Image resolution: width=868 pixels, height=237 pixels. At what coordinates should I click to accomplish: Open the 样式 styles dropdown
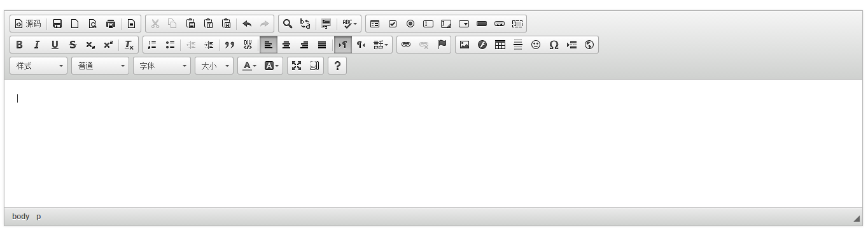(39, 66)
